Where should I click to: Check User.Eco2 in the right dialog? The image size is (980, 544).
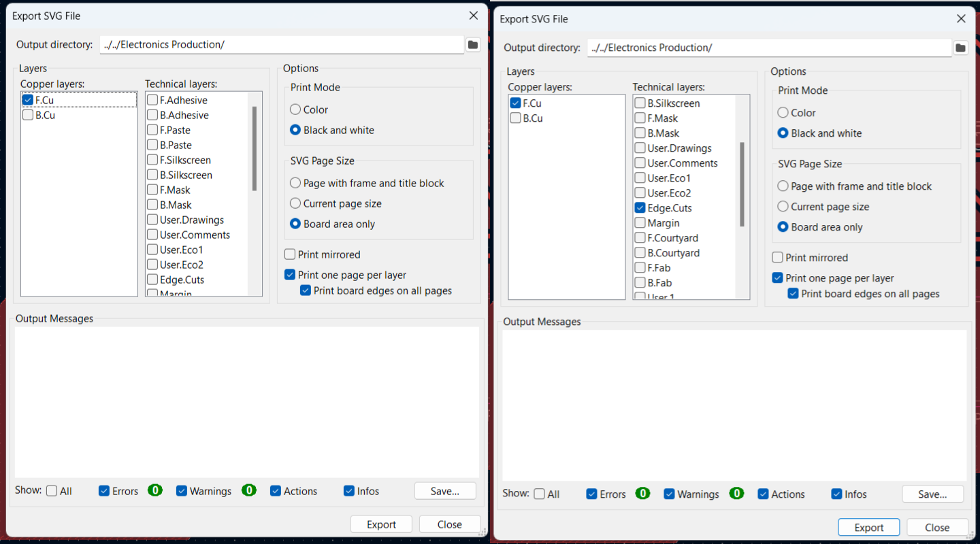point(640,193)
